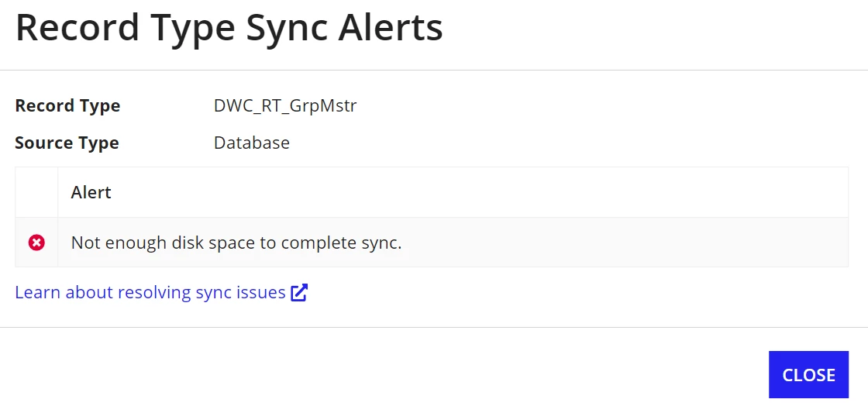Screen dimensions: 868x406
Task: Click the empty header cell above error icon
Action: click(x=36, y=192)
